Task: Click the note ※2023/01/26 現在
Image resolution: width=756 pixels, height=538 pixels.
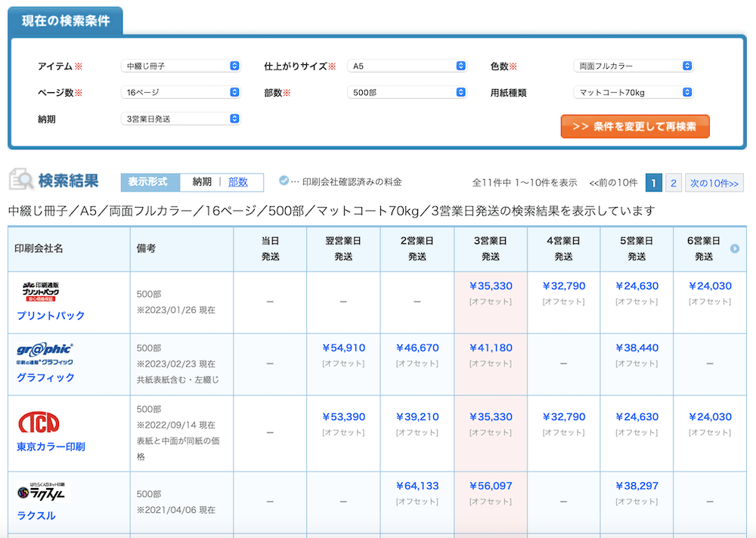Action: click(176, 310)
